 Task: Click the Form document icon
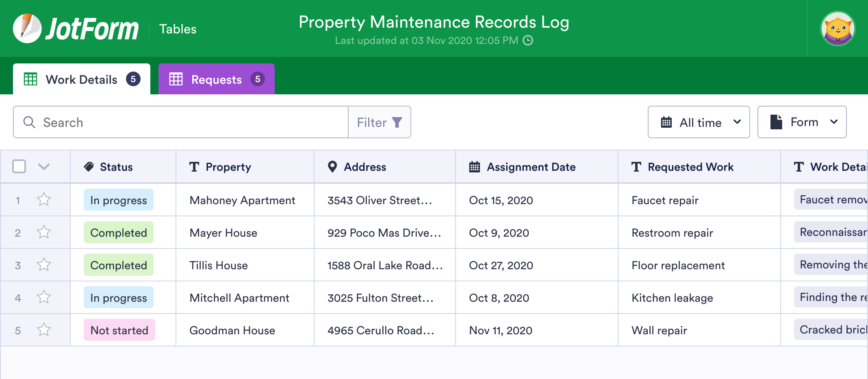coord(776,122)
